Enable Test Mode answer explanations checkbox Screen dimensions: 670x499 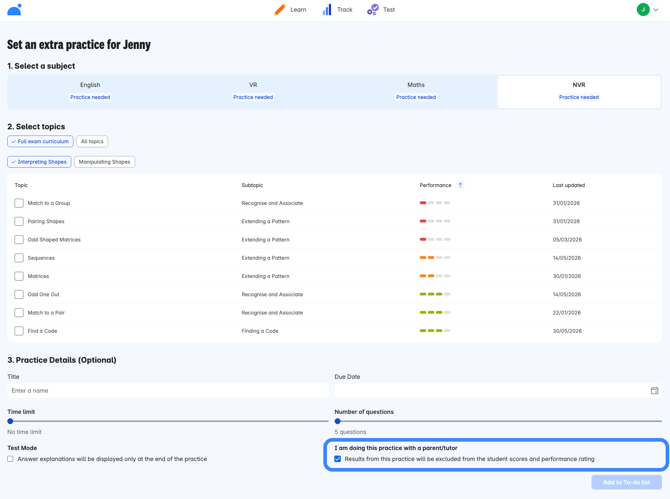click(x=10, y=459)
